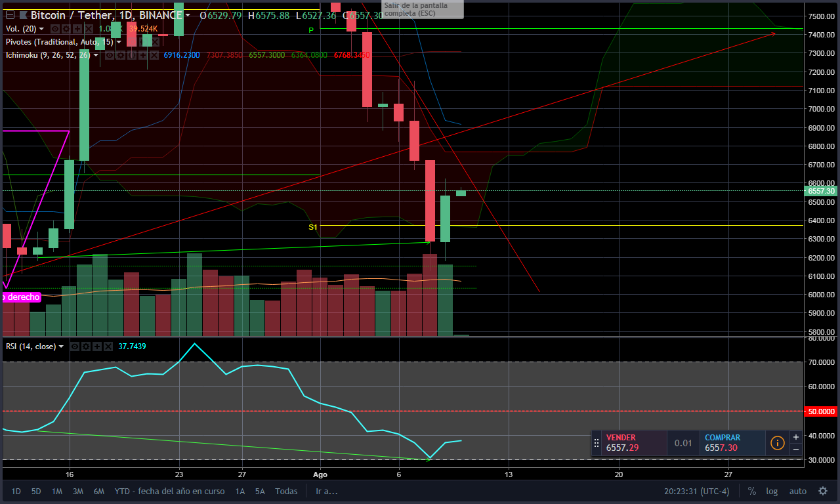Collapse the legend using the minus box icon
The image size is (840, 504).
pos(10,15)
